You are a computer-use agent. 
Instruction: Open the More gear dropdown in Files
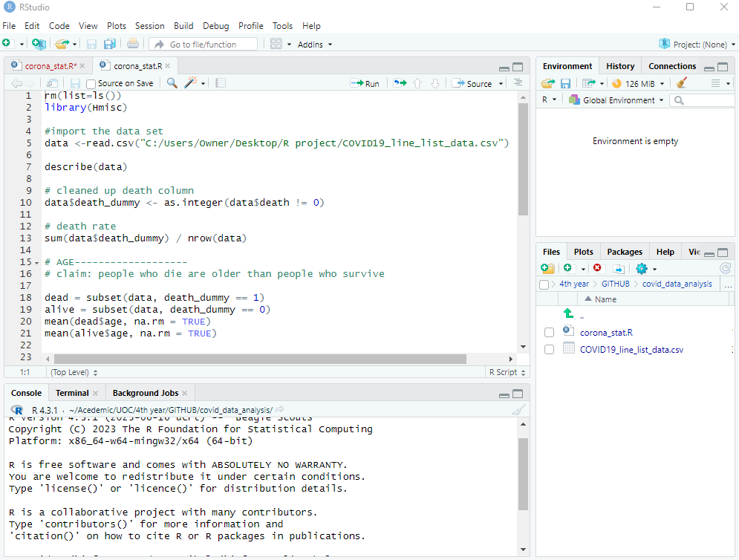(x=646, y=269)
